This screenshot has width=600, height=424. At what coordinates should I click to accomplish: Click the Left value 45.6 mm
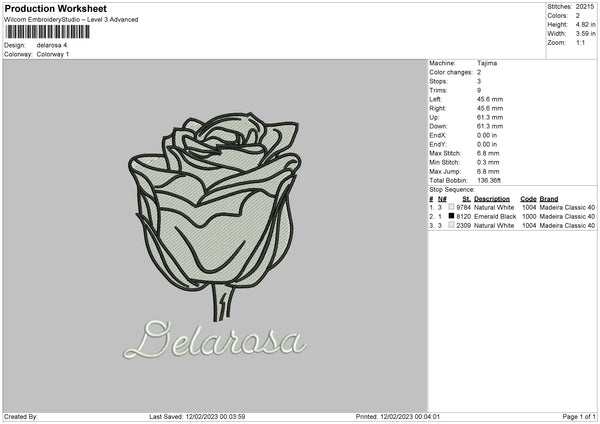490,99
